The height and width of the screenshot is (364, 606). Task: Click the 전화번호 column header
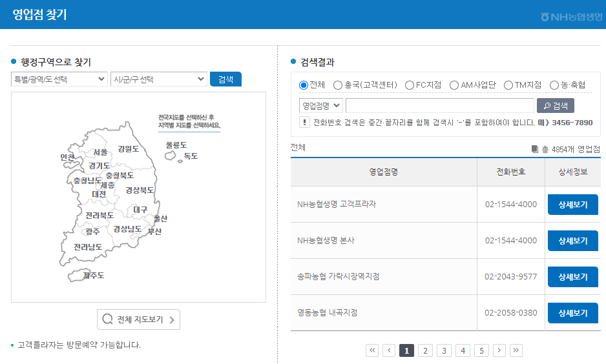click(x=511, y=172)
